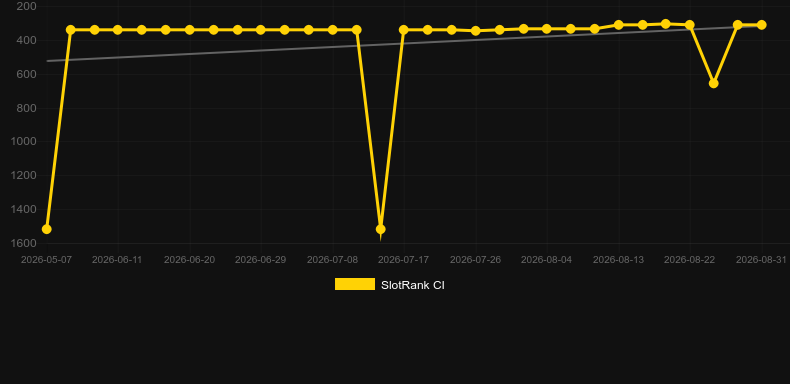Click the 1000 y-axis label

pyautogui.click(x=23, y=142)
